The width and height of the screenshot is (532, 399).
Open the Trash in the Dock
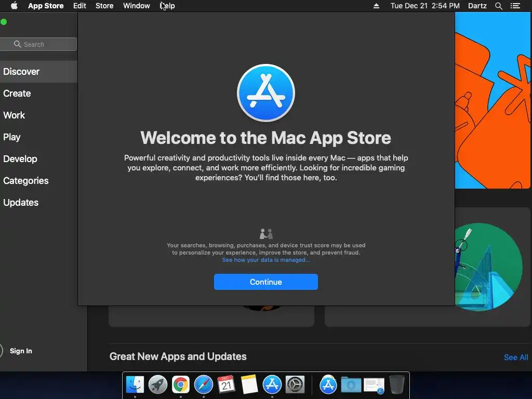point(396,385)
